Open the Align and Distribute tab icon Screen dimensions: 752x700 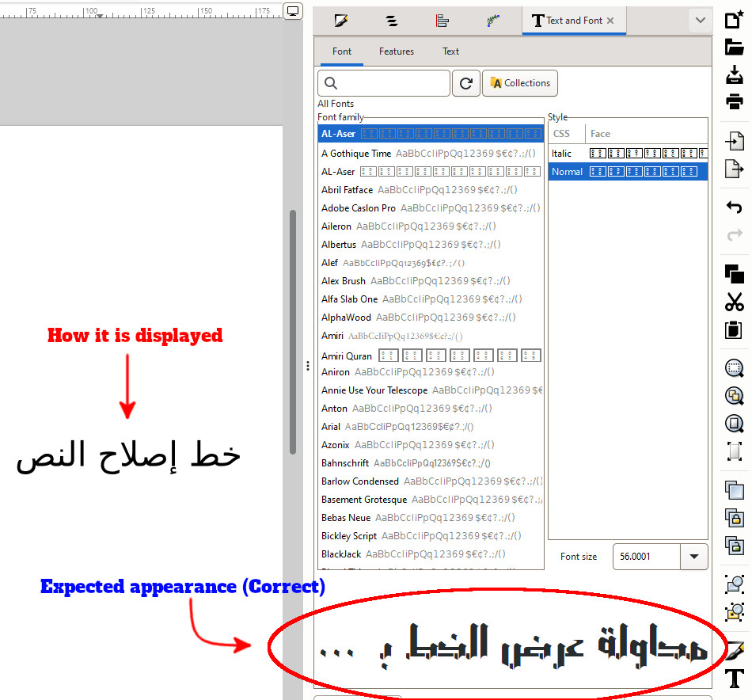(442, 21)
